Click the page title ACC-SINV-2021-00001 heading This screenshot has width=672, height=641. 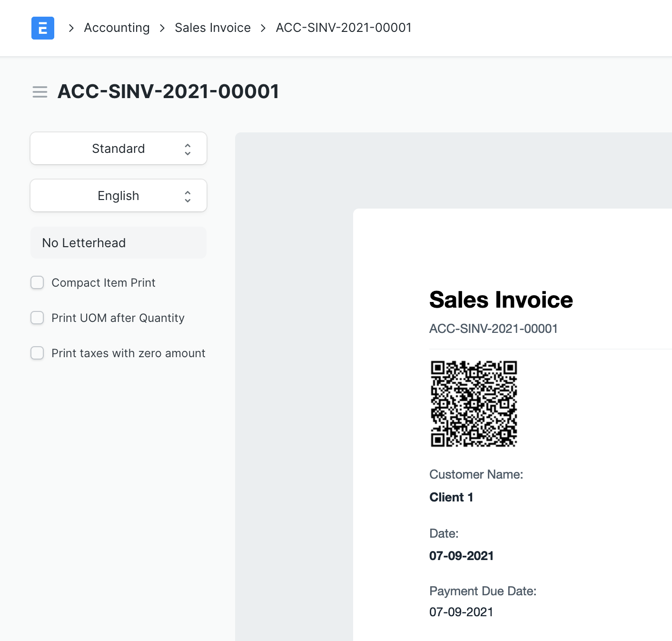click(x=168, y=91)
